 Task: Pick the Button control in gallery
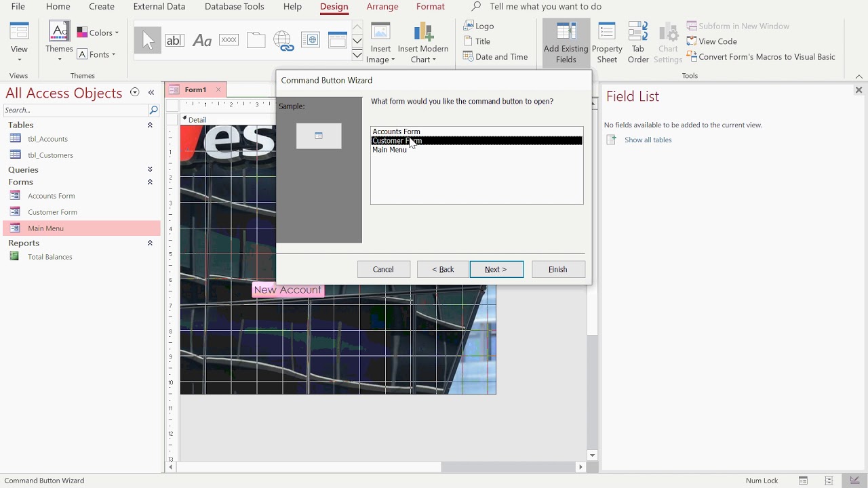(x=229, y=40)
